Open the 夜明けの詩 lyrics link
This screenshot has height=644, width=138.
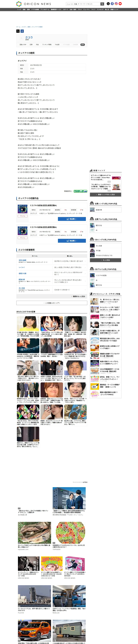[23, 273]
